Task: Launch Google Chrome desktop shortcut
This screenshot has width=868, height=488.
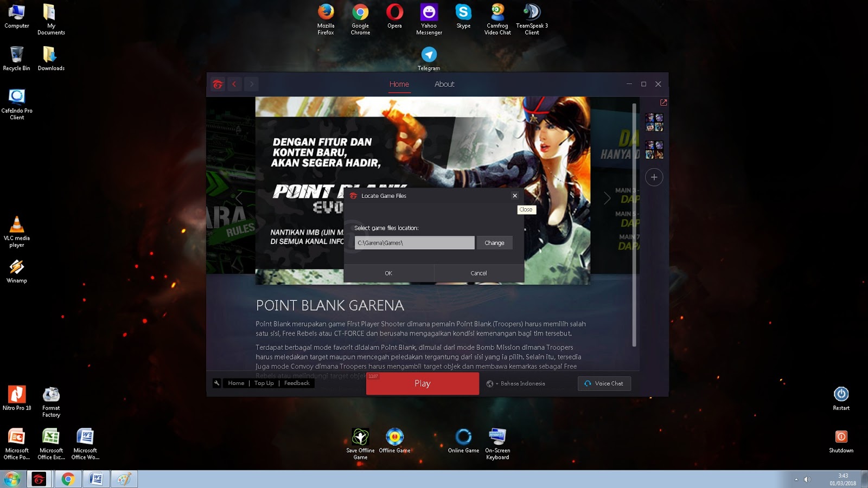Action: tap(360, 20)
